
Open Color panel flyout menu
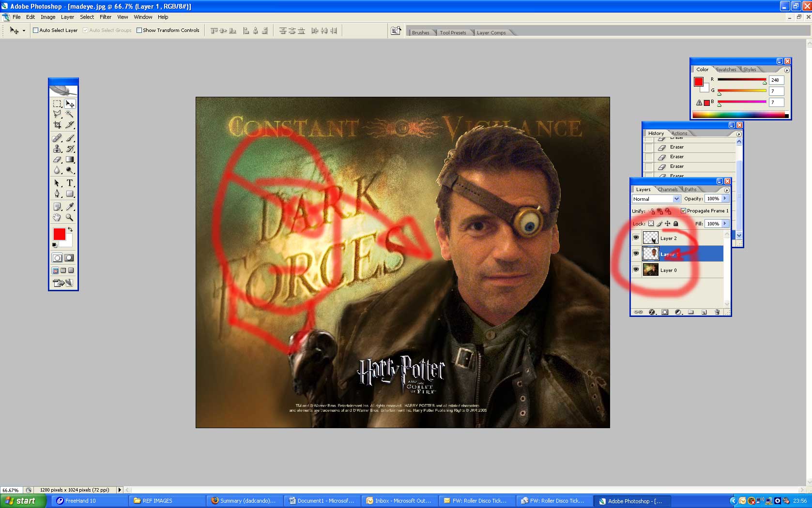(787, 70)
